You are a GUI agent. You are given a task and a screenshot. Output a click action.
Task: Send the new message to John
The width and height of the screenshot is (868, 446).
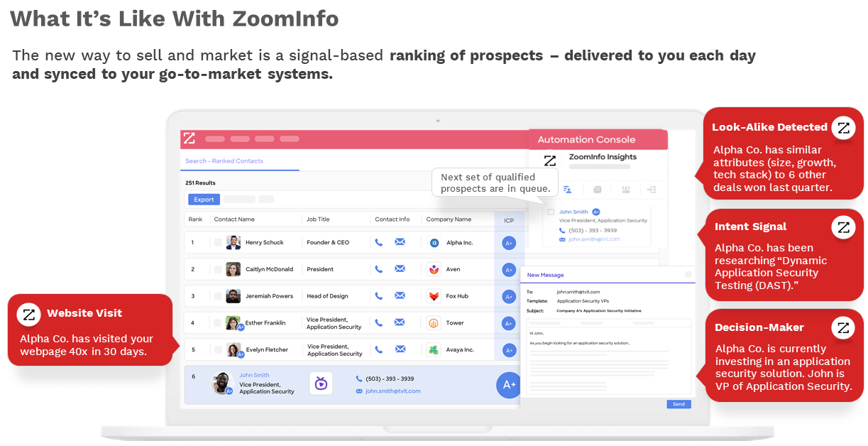(679, 404)
